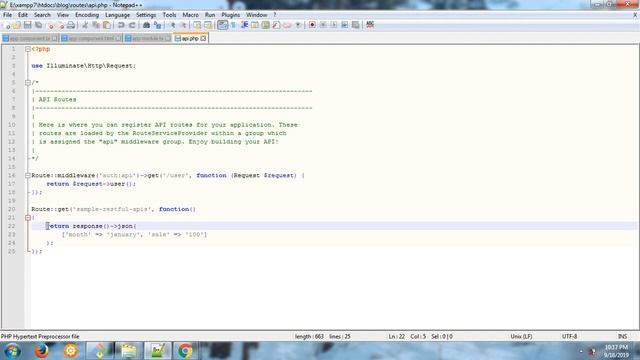This screenshot has height=360, width=640.
Task: Toggle file monitoring eye icon
Action: click(298, 25)
